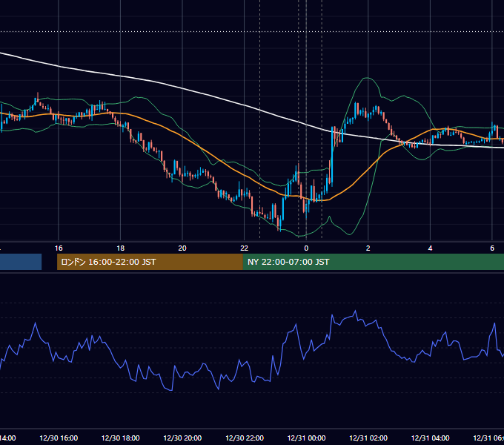Click the 4 hour label on price chart axis
504x445 pixels.
coord(430,248)
